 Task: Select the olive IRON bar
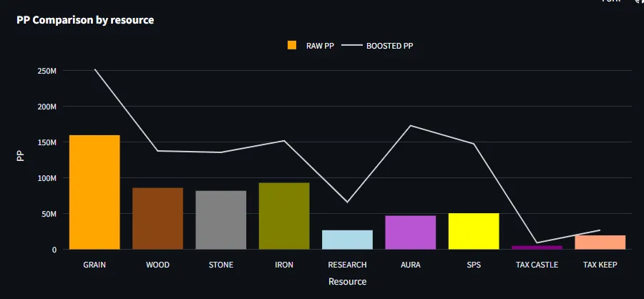[x=284, y=216]
